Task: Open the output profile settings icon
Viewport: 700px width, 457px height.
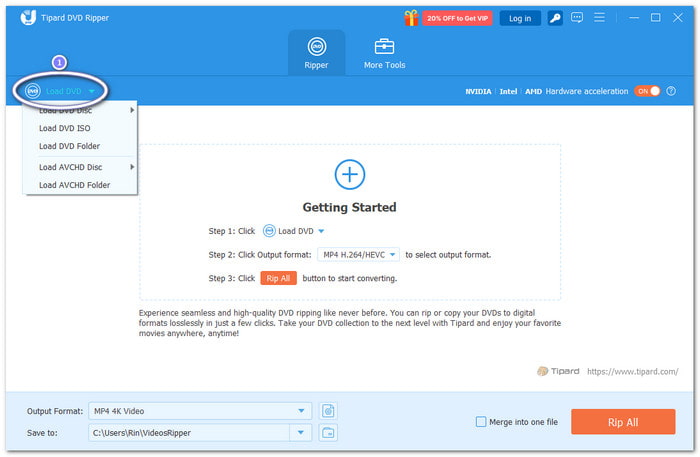Action: [x=328, y=411]
